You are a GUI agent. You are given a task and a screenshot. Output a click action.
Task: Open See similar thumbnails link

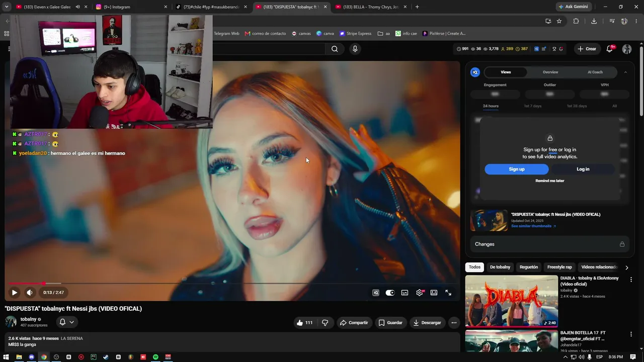coord(533,226)
